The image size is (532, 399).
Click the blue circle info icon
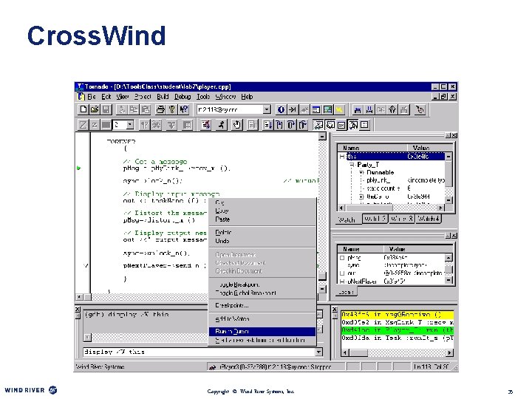tap(281, 109)
